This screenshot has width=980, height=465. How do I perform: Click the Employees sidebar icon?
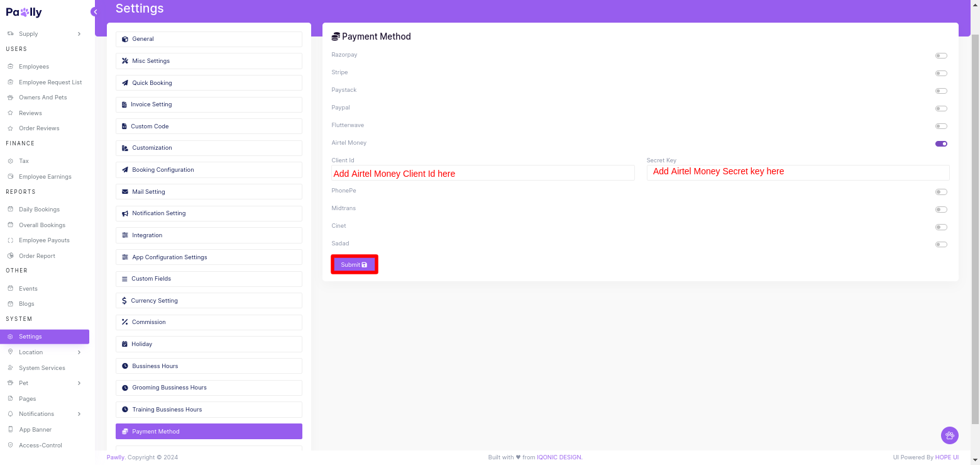click(x=10, y=66)
